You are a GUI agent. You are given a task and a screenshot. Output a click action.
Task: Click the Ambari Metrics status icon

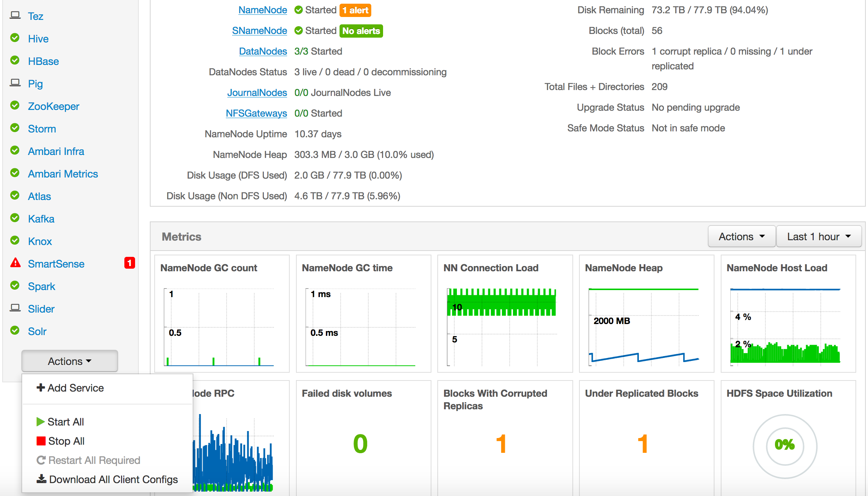coord(15,173)
